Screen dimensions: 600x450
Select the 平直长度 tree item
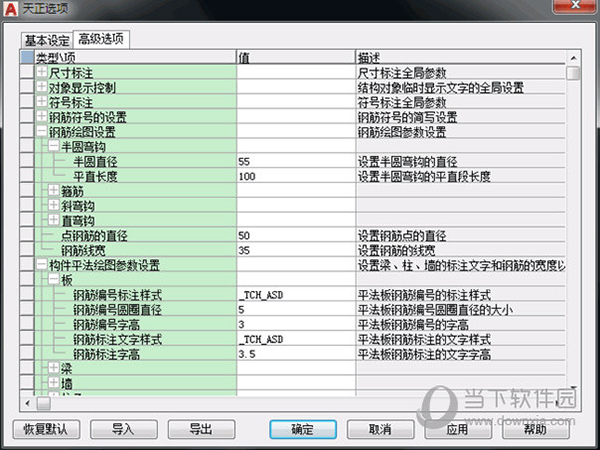(x=95, y=177)
